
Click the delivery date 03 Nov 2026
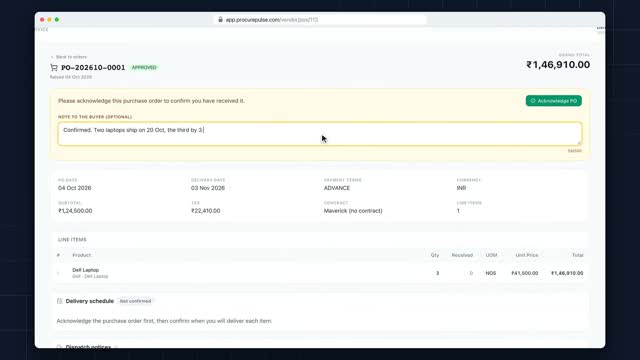(x=208, y=188)
